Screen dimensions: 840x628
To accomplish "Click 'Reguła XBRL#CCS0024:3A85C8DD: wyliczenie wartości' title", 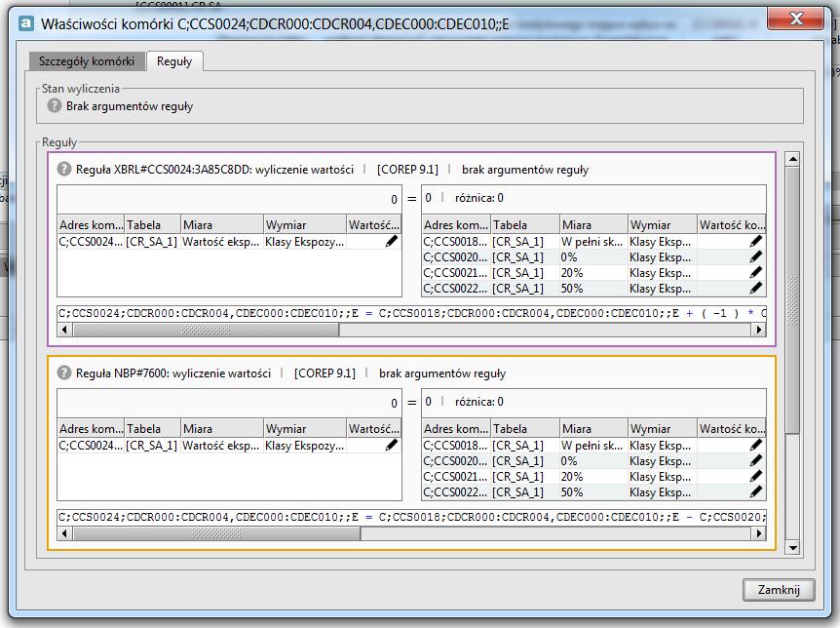I will coord(214,170).
